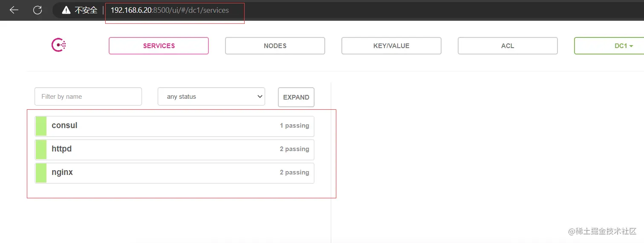Click "2 passing" on the nginx row
The width and height of the screenshot is (644, 243).
click(x=295, y=172)
